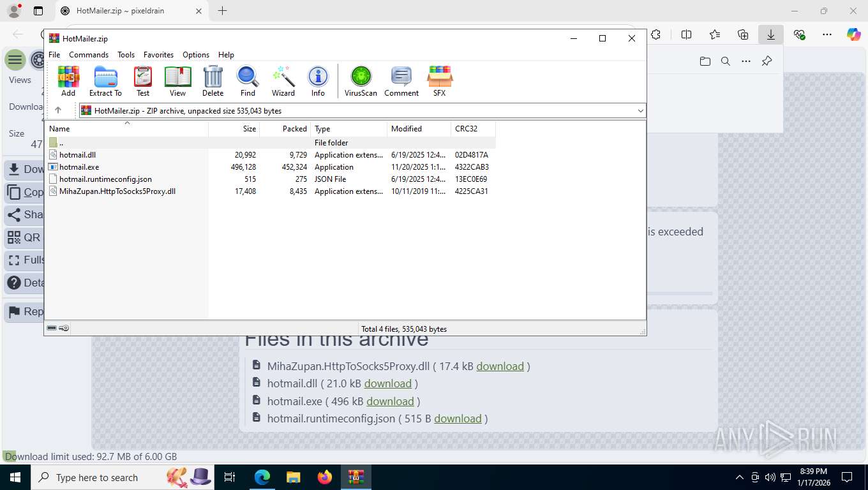The height and width of the screenshot is (490, 868).
Task: Open Firefox from taskbar
Action: (325, 477)
